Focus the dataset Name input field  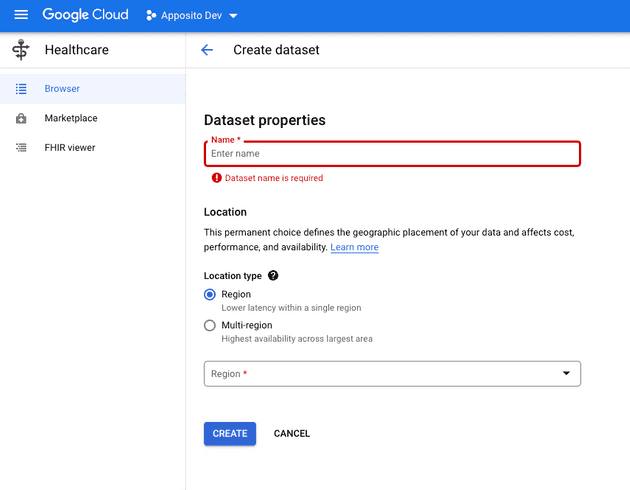(392, 154)
